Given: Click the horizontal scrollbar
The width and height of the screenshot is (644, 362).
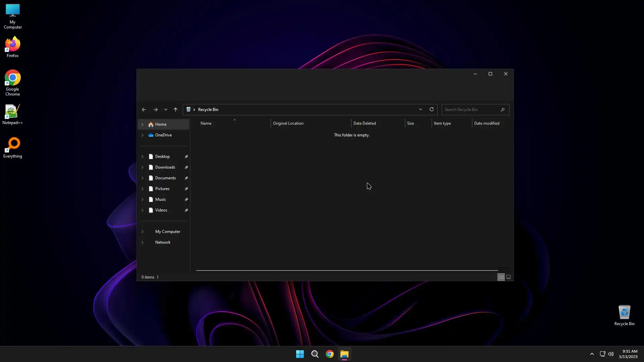Looking at the screenshot, I should (x=347, y=270).
